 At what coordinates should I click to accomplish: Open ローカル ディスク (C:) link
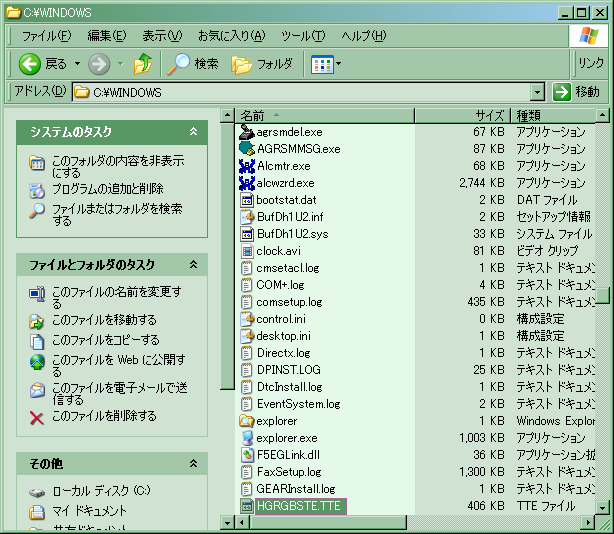[101, 490]
